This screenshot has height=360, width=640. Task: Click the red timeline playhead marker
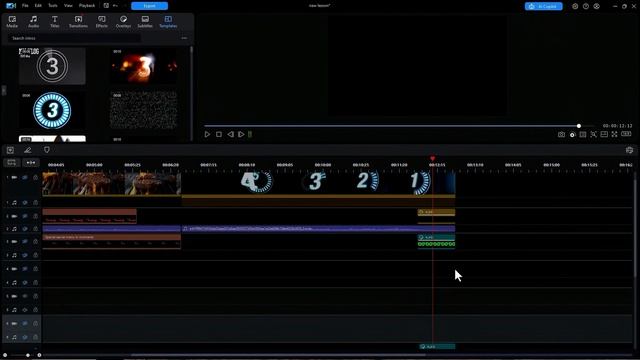pyautogui.click(x=432, y=158)
